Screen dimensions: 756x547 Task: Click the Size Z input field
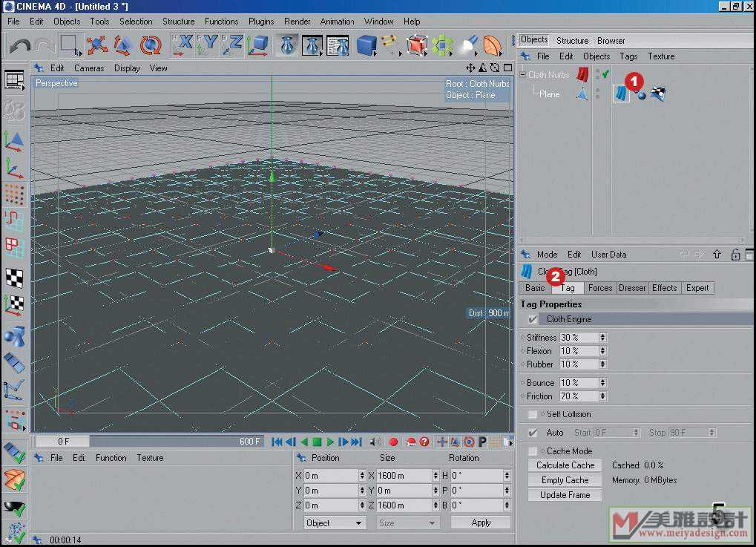pos(404,505)
